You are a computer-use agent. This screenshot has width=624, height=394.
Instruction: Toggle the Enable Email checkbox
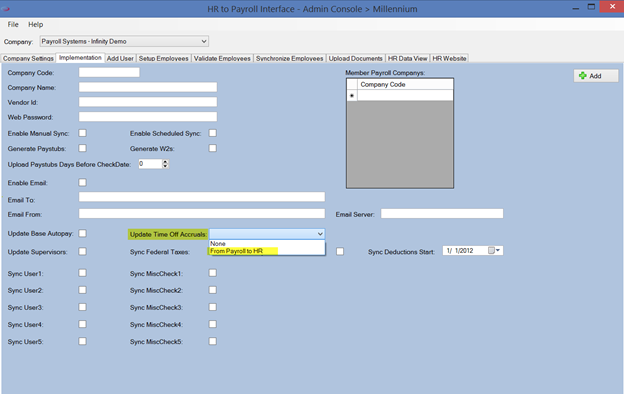coord(82,182)
